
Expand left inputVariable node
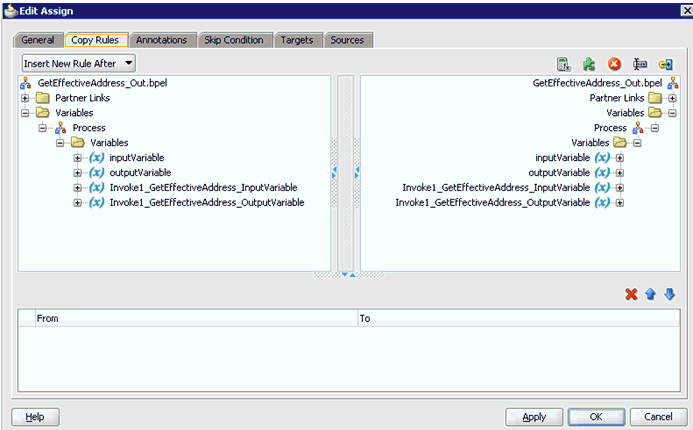(77, 158)
